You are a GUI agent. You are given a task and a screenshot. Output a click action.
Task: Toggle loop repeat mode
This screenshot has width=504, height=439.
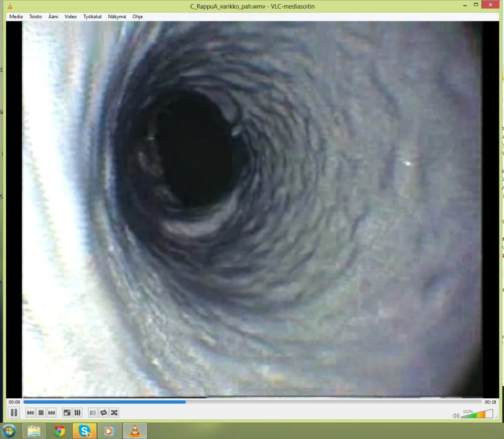104,413
